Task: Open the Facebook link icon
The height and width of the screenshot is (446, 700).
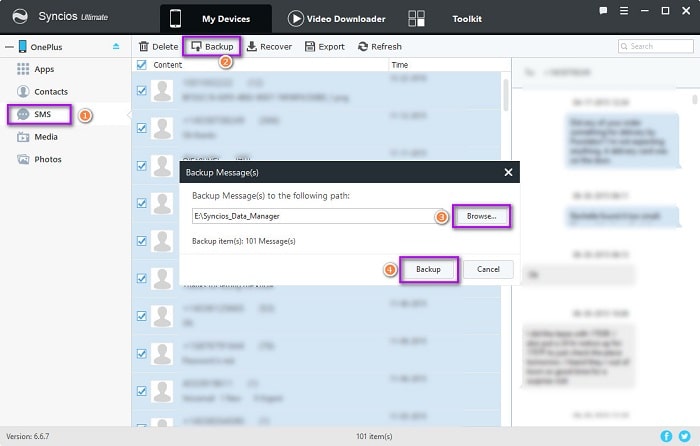Action: (x=666, y=436)
